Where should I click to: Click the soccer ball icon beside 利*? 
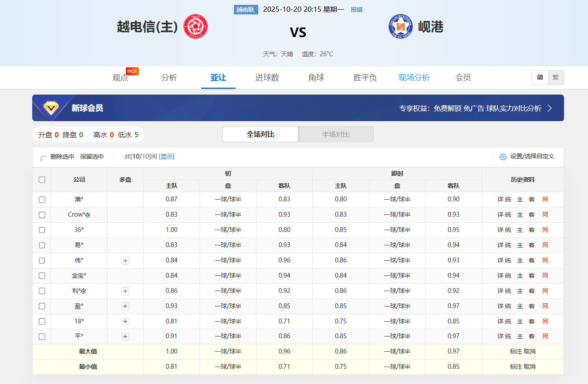[83, 291]
